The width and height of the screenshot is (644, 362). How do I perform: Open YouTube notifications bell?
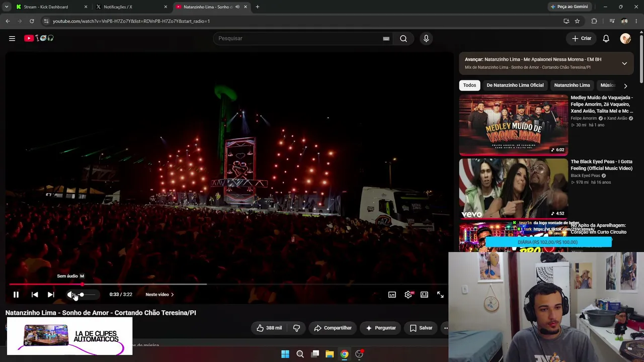coord(606,38)
